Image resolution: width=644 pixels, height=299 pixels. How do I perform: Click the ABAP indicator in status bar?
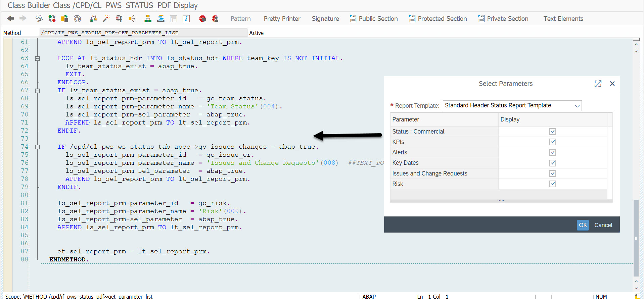click(369, 296)
